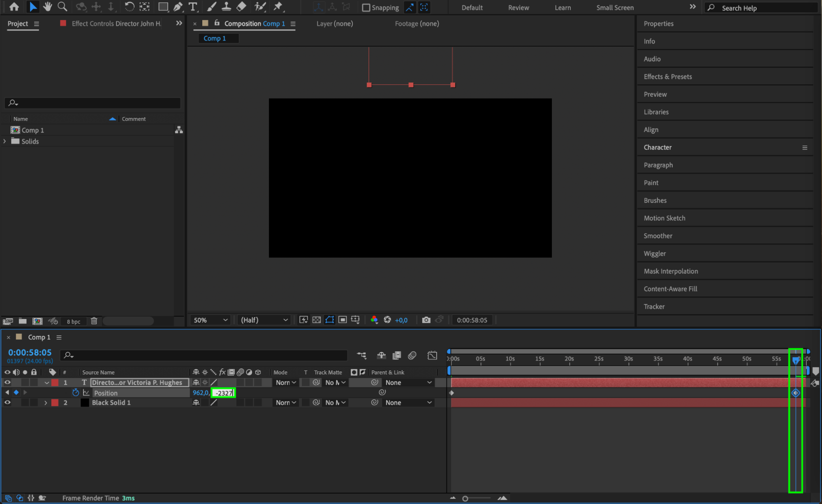Enable the Snapping checkbox
Screen dimensions: 822x504
(x=366, y=7)
